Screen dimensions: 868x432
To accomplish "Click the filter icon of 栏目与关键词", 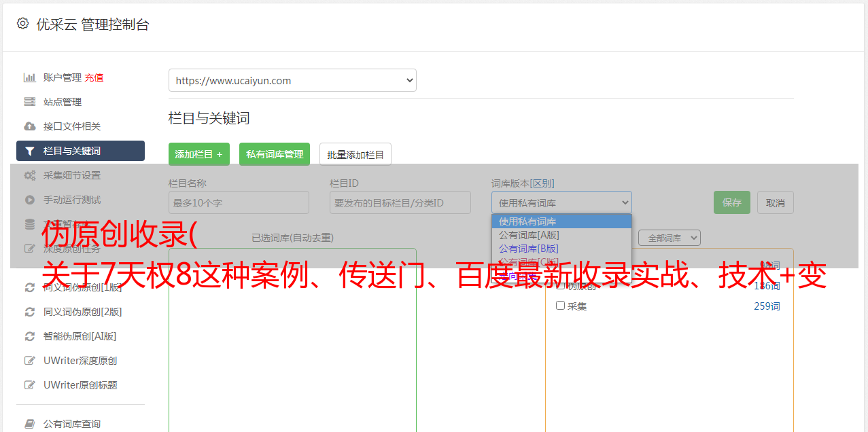I will click(x=29, y=151).
